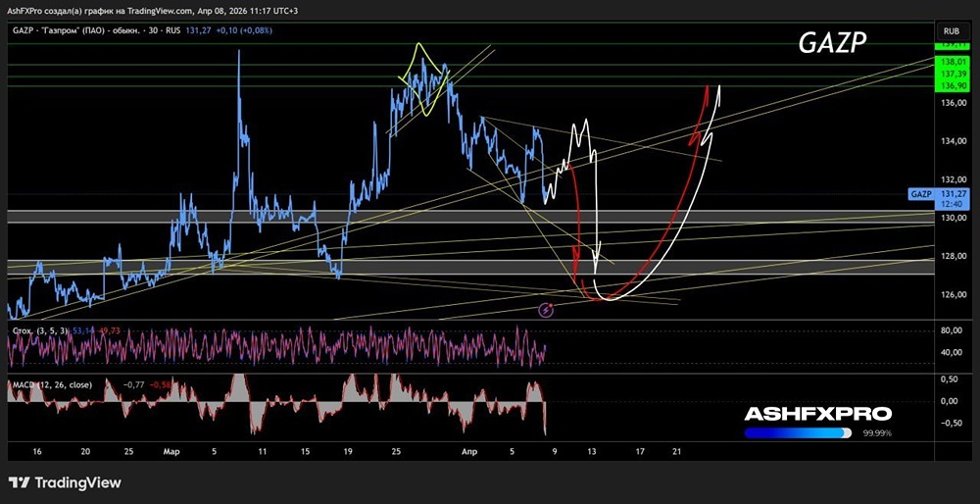This screenshot has height=504, width=980.
Task: Open the RUB currency selector
Action: coord(952,30)
